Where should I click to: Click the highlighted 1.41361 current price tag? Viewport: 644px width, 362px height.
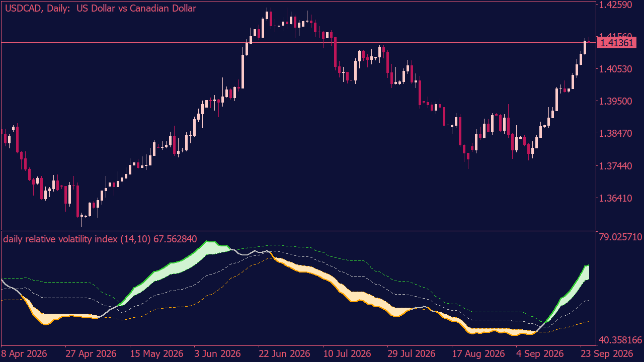[617, 43]
